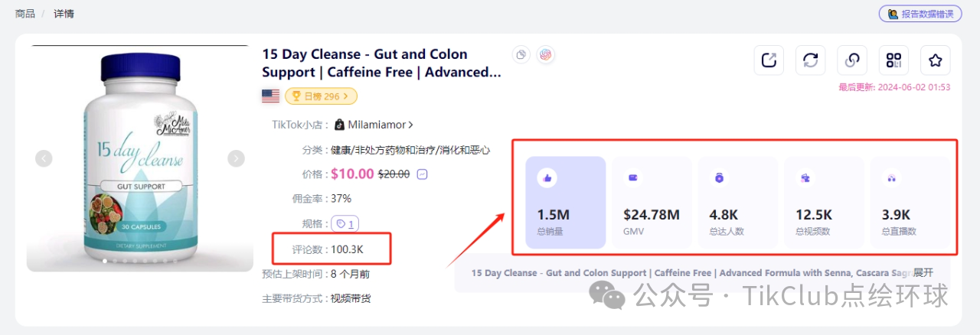The height and width of the screenshot is (335, 980).
Task: Click 报告数据错误 report button
Action: click(x=920, y=14)
